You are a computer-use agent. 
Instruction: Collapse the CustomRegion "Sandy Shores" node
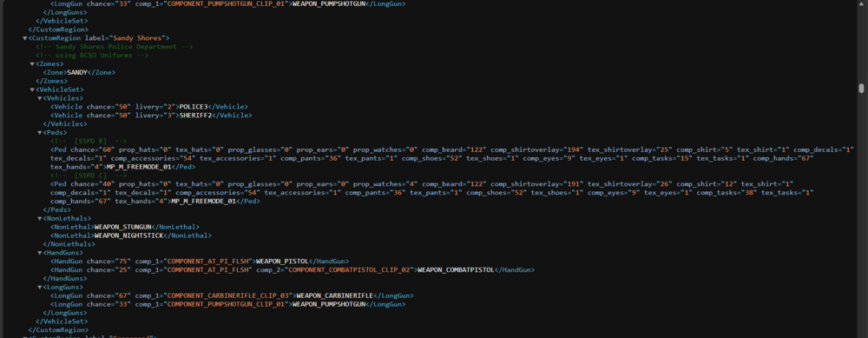(25, 38)
